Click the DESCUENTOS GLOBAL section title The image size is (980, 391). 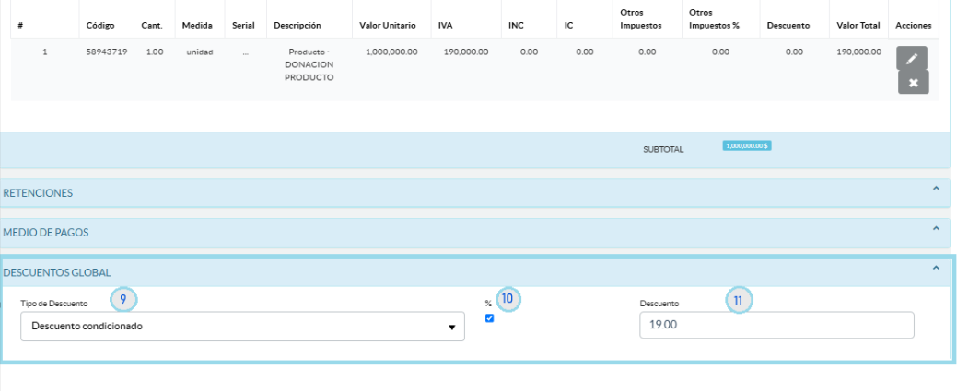pyautogui.click(x=57, y=272)
